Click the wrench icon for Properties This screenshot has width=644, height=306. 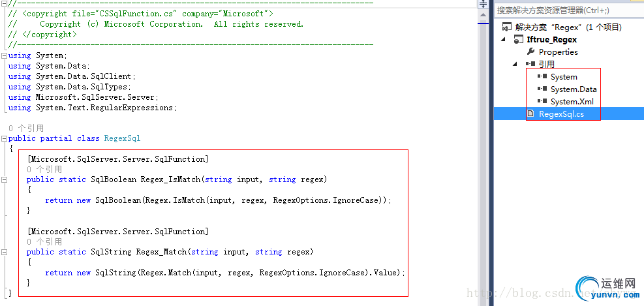(x=530, y=52)
